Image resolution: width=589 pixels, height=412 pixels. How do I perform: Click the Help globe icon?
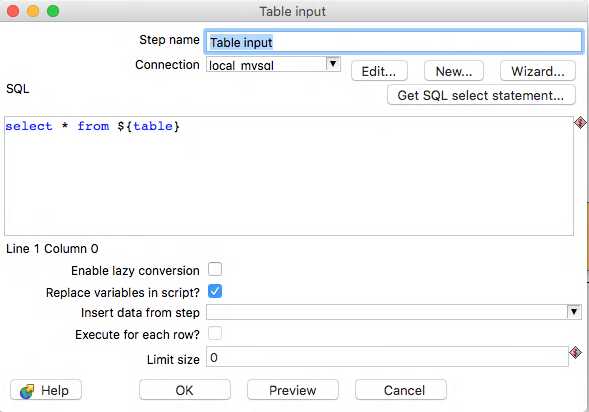[27, 391]
